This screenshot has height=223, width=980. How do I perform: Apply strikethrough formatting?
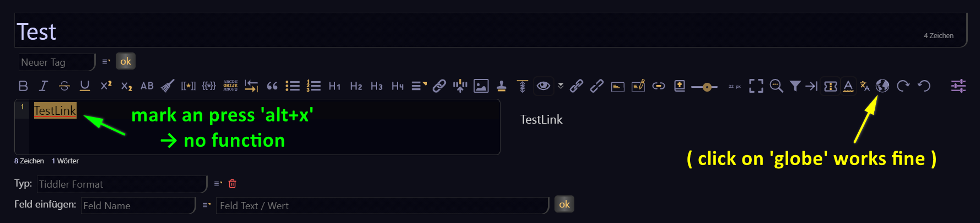click(x=64, y=86)
